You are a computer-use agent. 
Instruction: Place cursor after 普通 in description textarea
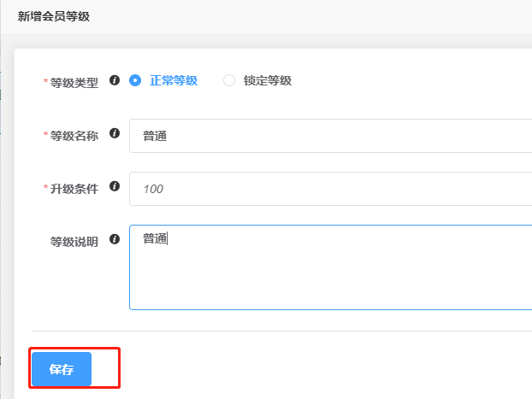coord(168,238)
